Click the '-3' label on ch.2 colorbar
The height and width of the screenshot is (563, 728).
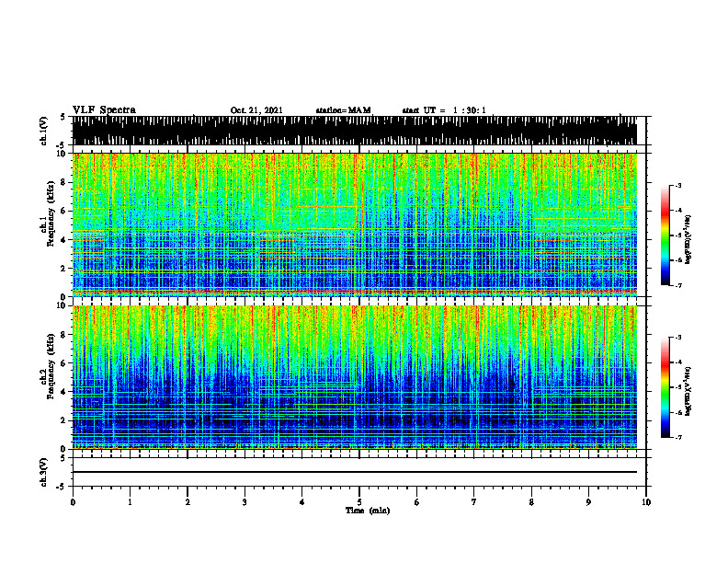(x=678, y=338)
